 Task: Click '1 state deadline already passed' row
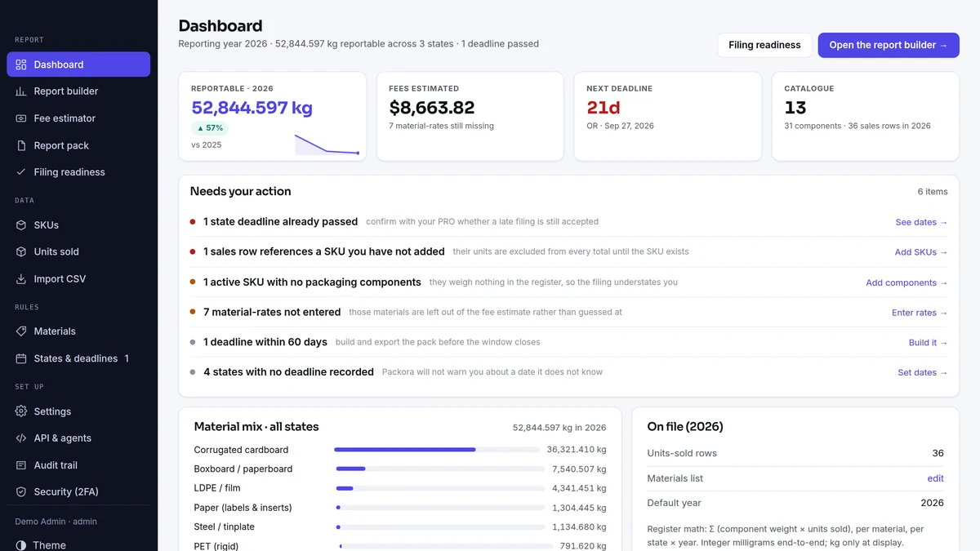click(569, 221)
